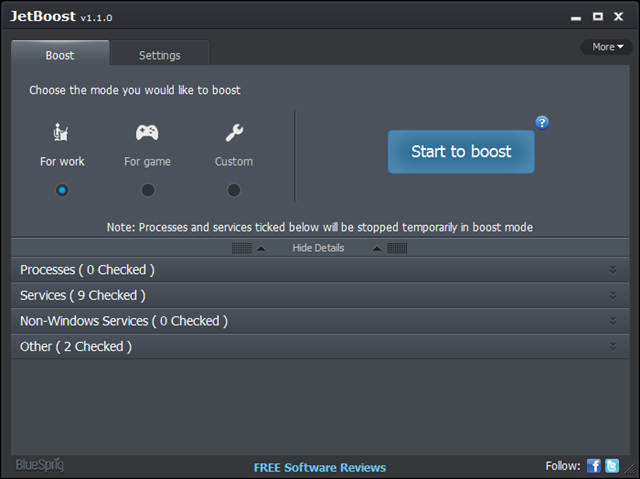Click the Custom label
This screenshot has width=640, height=479.
(234, 162)
